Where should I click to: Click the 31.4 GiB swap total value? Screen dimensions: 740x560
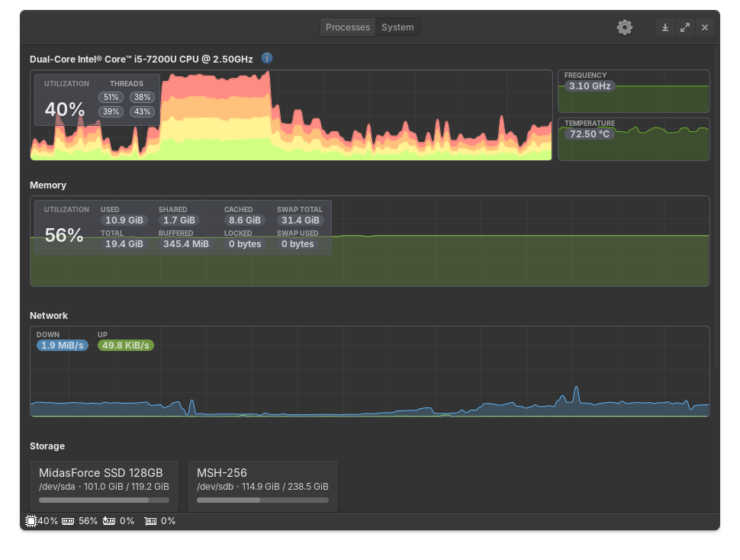300,220
